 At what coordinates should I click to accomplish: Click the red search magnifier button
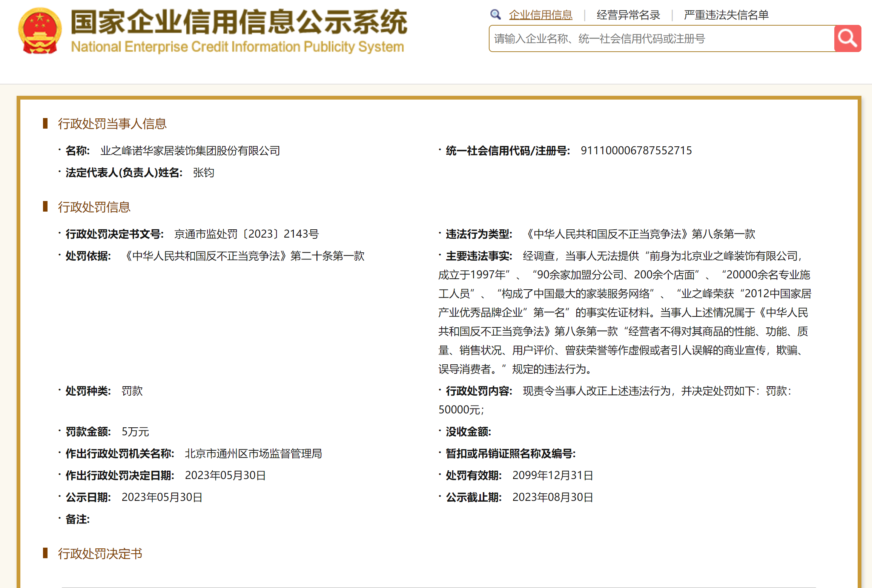click(847, 38)
